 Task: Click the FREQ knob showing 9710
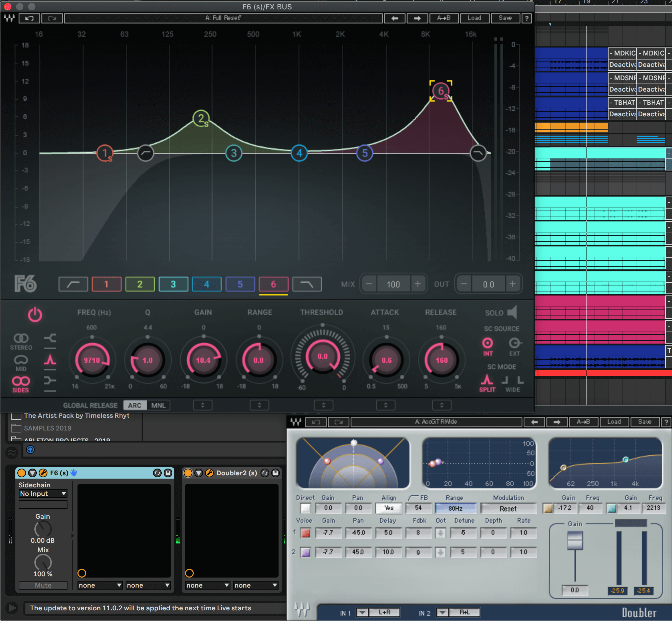tap(92, 360)
